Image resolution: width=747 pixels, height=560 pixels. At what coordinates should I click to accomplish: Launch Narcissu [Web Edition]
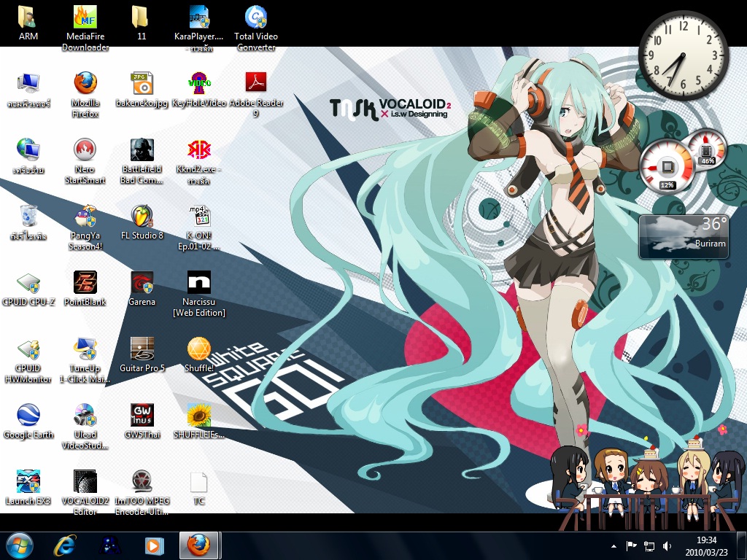198,293
